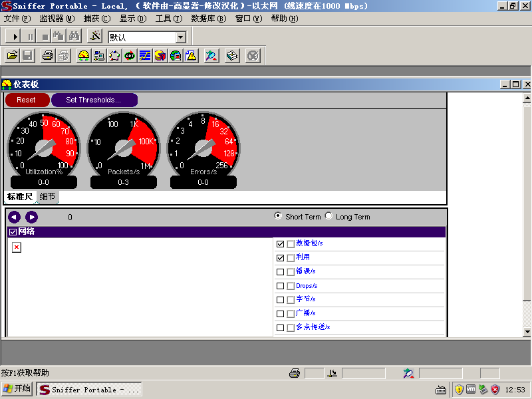532x399 pixels.
Task: Open the Matrix toolbar icon
Action: (114, 56)
